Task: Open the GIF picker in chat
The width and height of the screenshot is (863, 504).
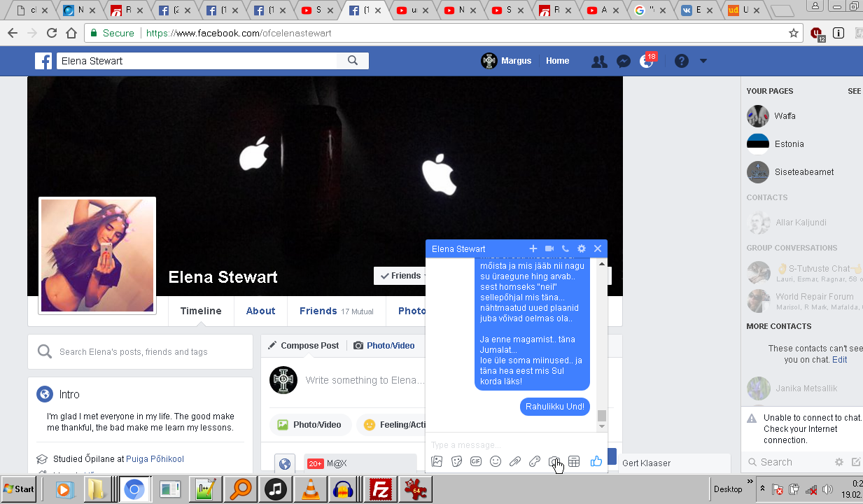Action: pyautogui.click(x=476, y=461)
